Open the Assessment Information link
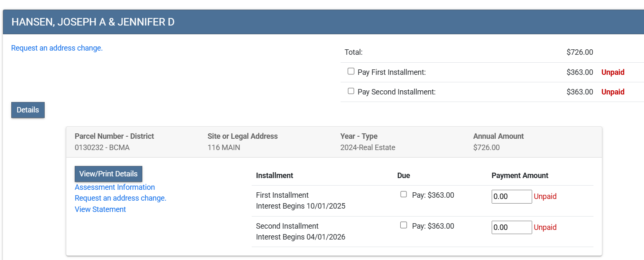This screenshot has width=644, height=260. pyautogui.click(x=115, y=187)
